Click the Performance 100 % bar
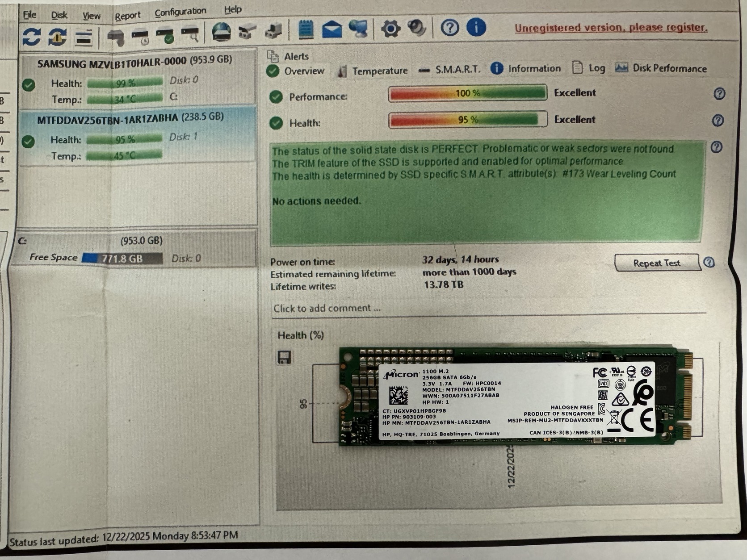This screenshot has width=747, height=560. (x=468, y=93)
